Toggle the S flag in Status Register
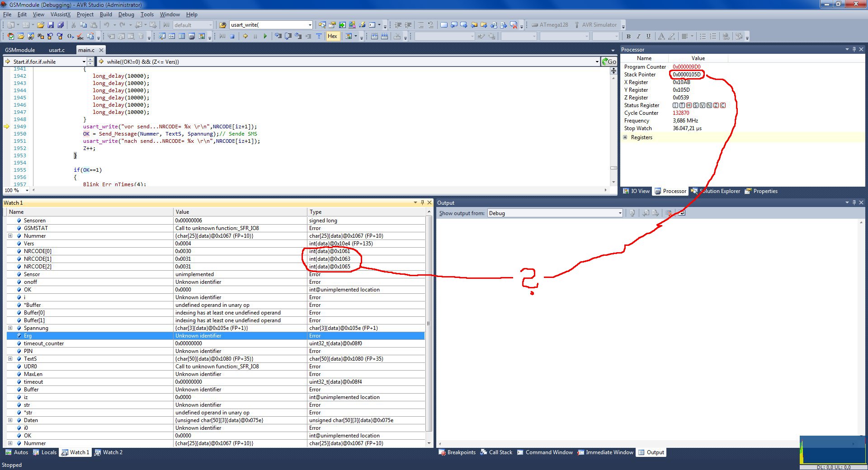This screenshot has height=470, width=868. pyautogui.click(x=696, y=105)
